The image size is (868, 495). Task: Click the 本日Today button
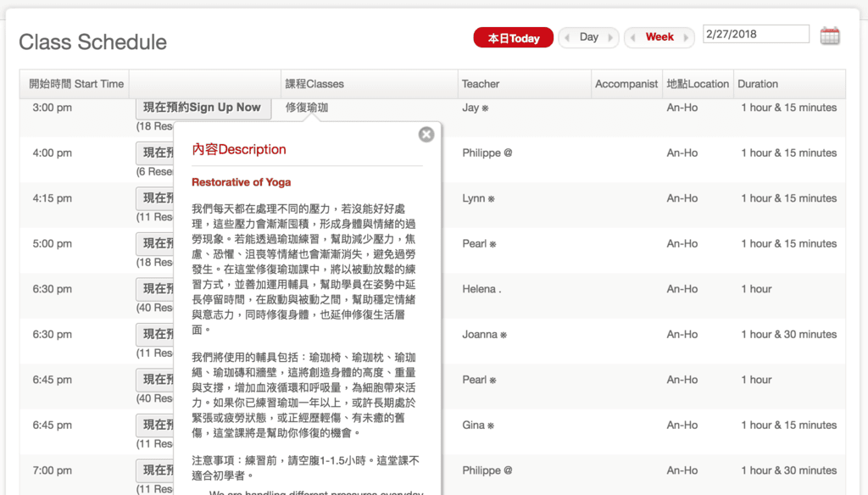(x=513, y=38)
